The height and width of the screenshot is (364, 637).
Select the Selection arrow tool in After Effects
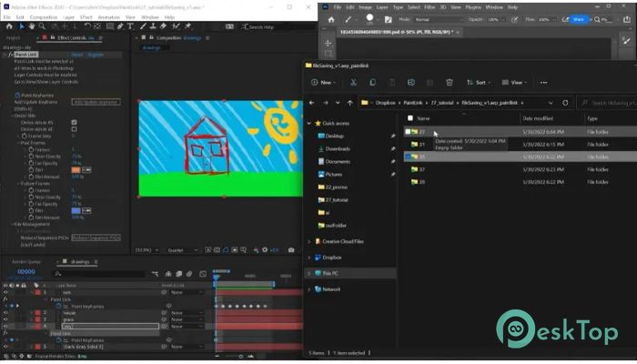tap(22, 26)
